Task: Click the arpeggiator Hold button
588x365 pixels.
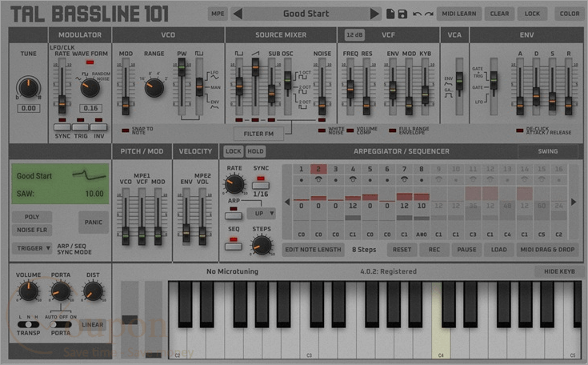Action: pyautogui.click(x=255, y=151)
